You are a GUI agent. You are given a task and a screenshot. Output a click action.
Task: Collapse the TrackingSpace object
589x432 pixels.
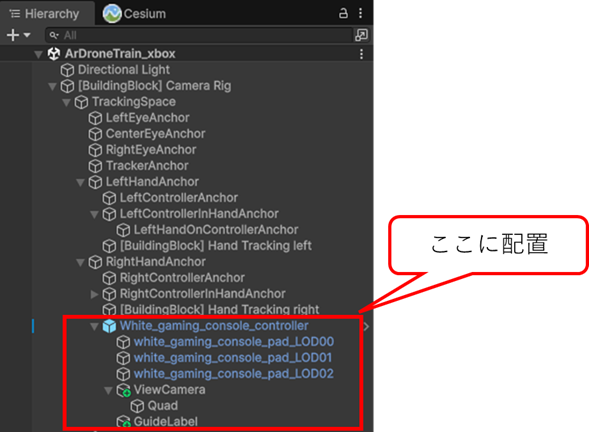click(x=66, y=103)
